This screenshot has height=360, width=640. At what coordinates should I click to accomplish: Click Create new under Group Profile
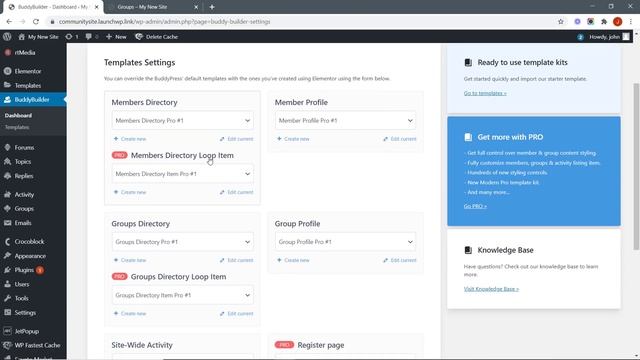(293, 260)
